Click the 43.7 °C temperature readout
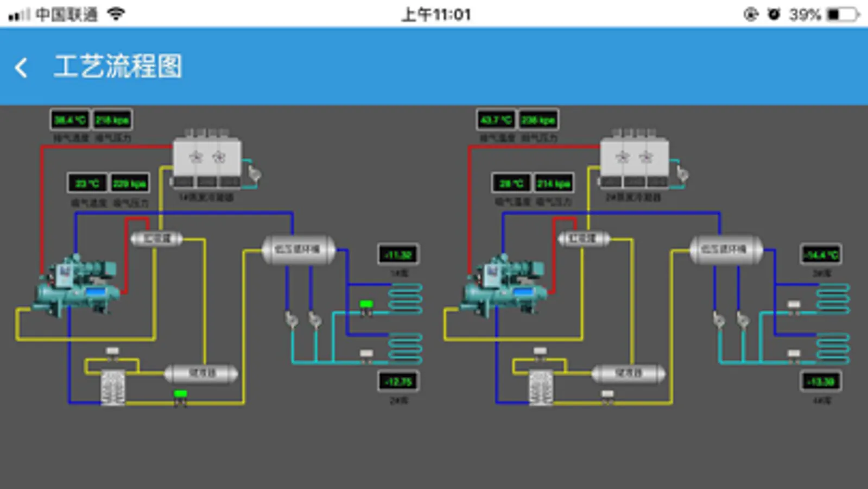The image size is (868, 489). tap(496, 120)
